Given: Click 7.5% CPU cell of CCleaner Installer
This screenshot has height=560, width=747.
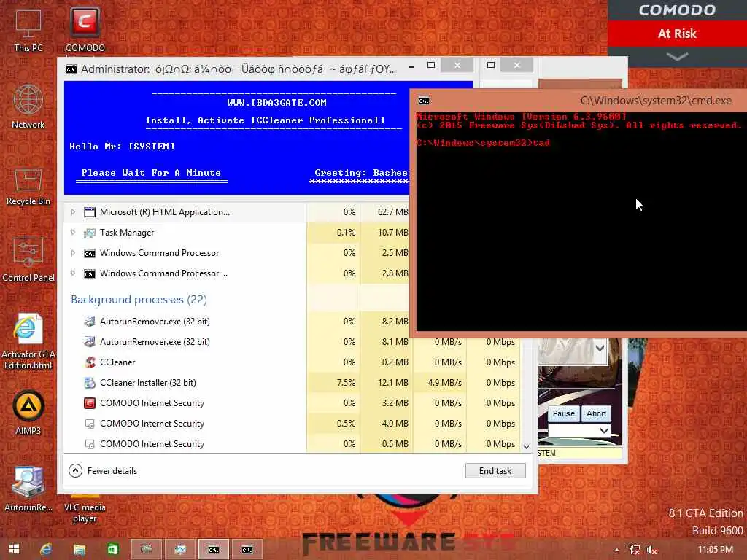Looking at the screenshot, I should [333, 383].
